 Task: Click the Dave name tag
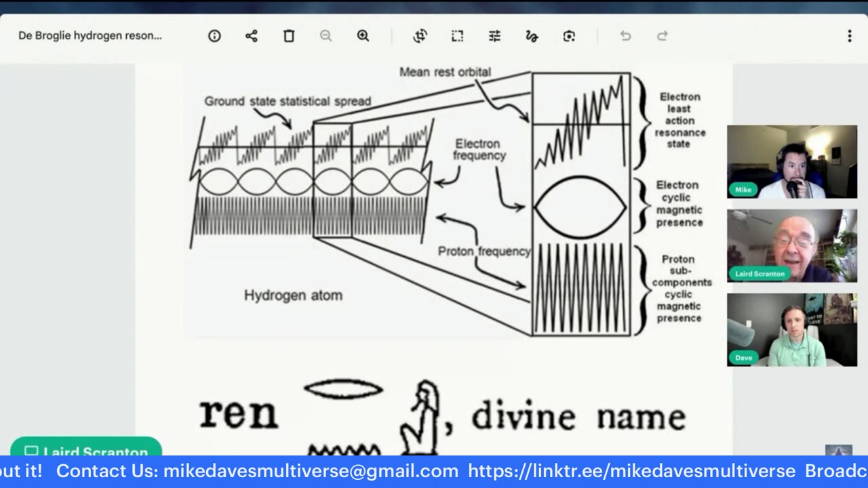tap(744, 358)
